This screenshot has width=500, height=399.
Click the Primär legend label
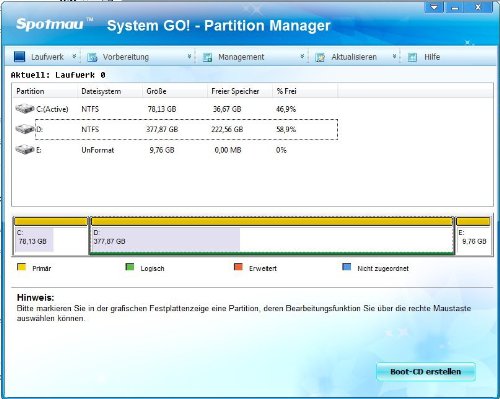tap(42, 268)
